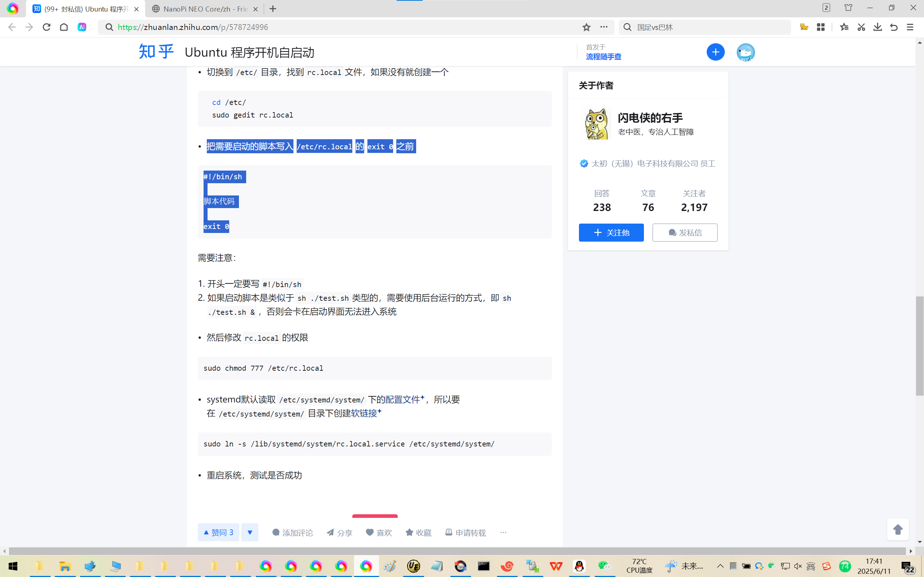Open the browser home page icon
The height and width of the screenshot is (577, 924).
64,27
